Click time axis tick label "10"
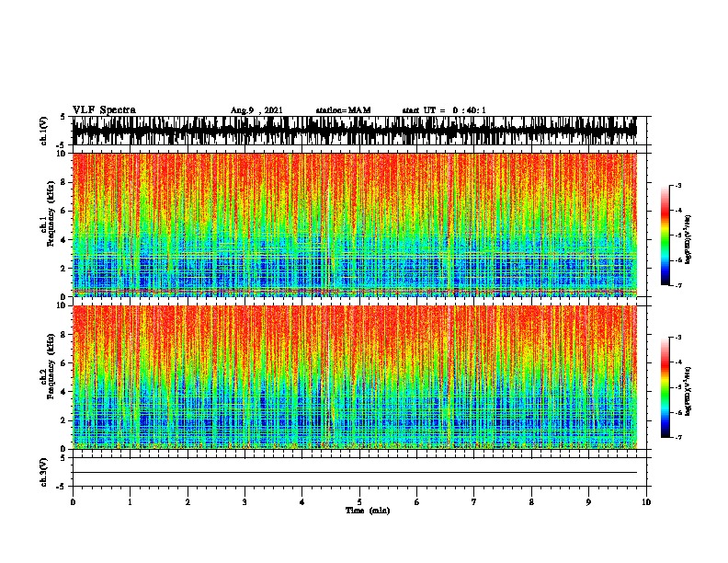 646,502
